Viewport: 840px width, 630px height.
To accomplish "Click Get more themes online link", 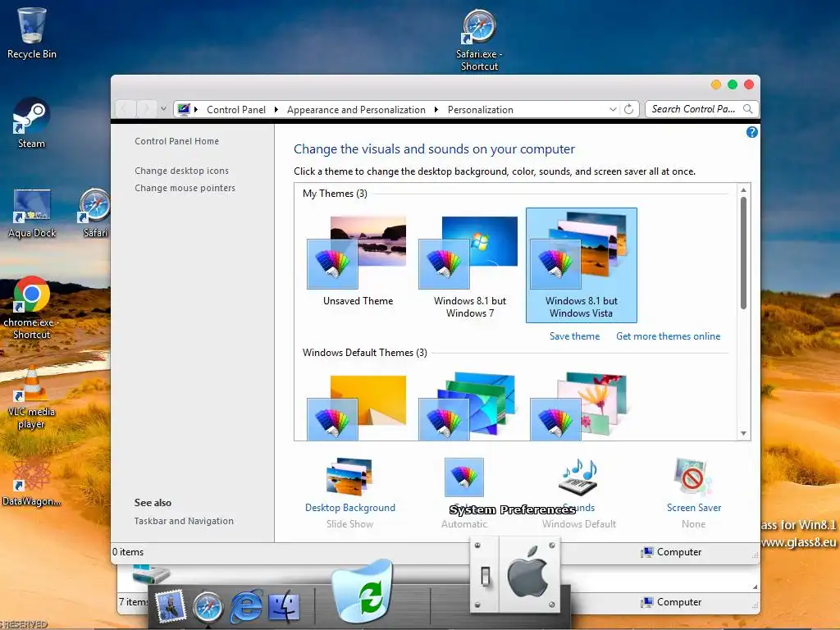I will click(x=668, y=336).
